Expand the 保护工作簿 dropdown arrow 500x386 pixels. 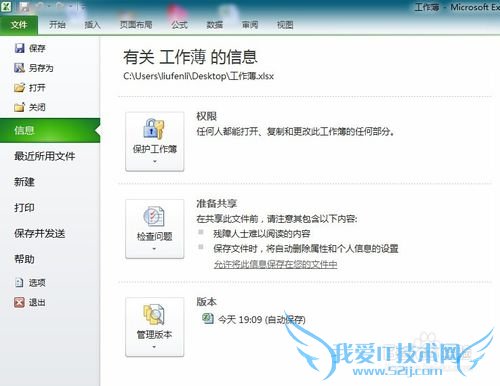click(x=155, y=162)
